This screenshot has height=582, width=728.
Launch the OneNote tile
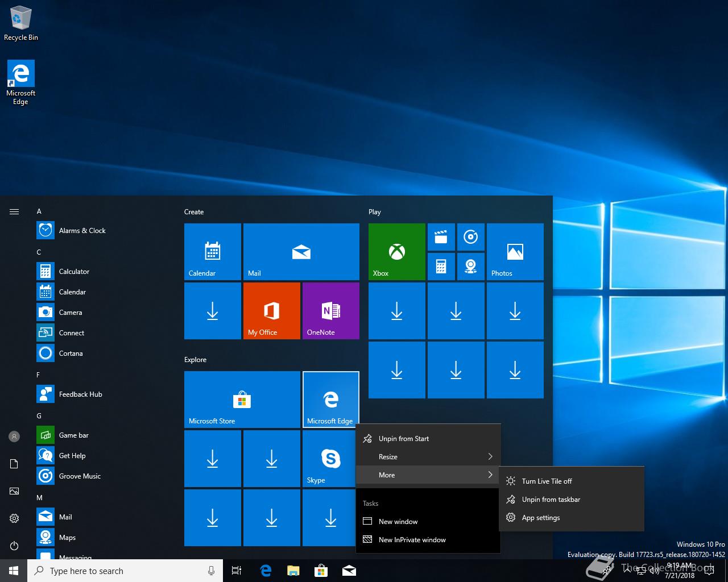[x=330, y=310]
